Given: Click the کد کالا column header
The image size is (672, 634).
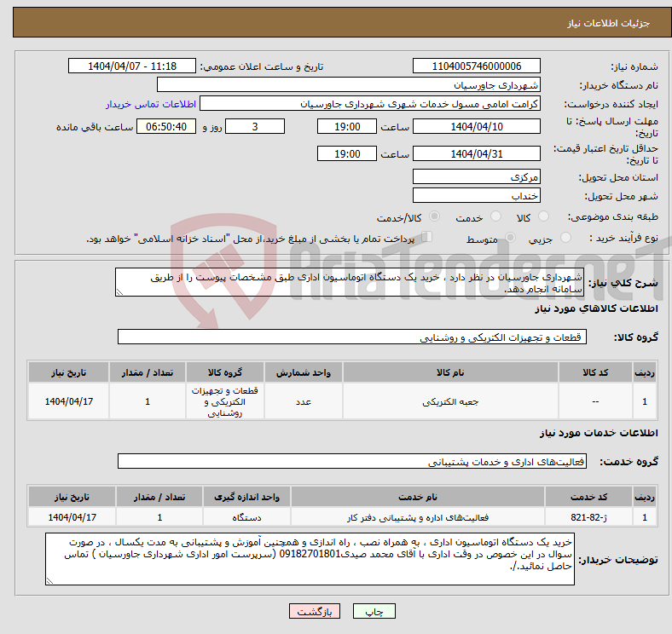Looking at the screenshot, I should point(595,372).
